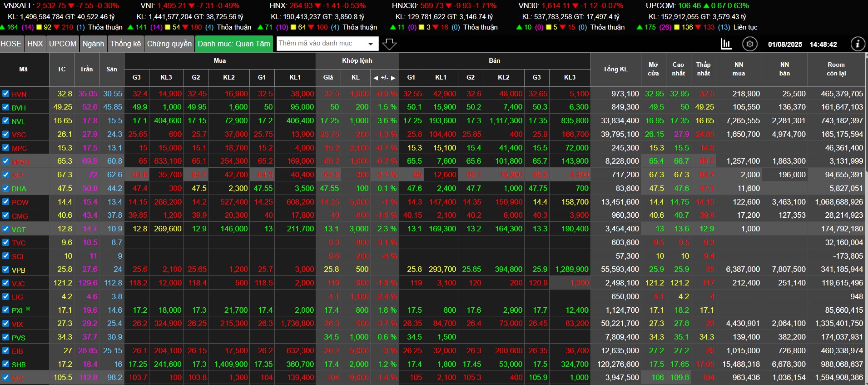The height and width of the screenshot is (385, 868).
Task: Switch to the HNX tab
Action: pos(35,44)
